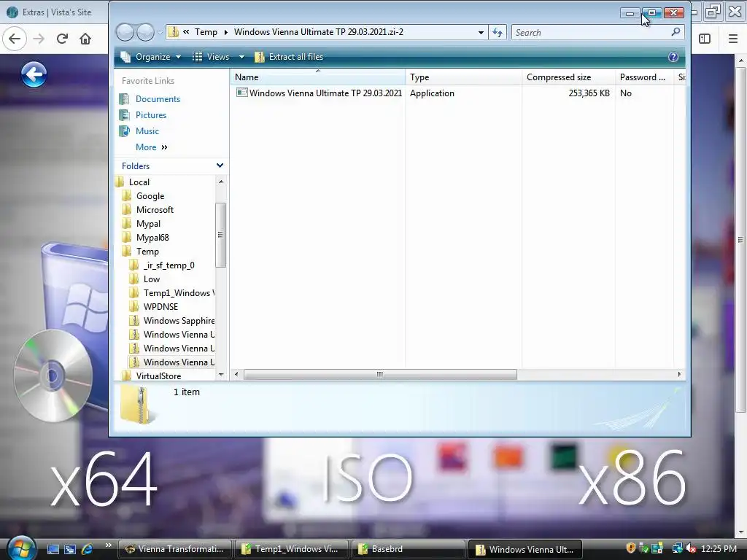Select the Temp1_Windows folder in tree
The image size is (747, 560).
pos(179,293)
